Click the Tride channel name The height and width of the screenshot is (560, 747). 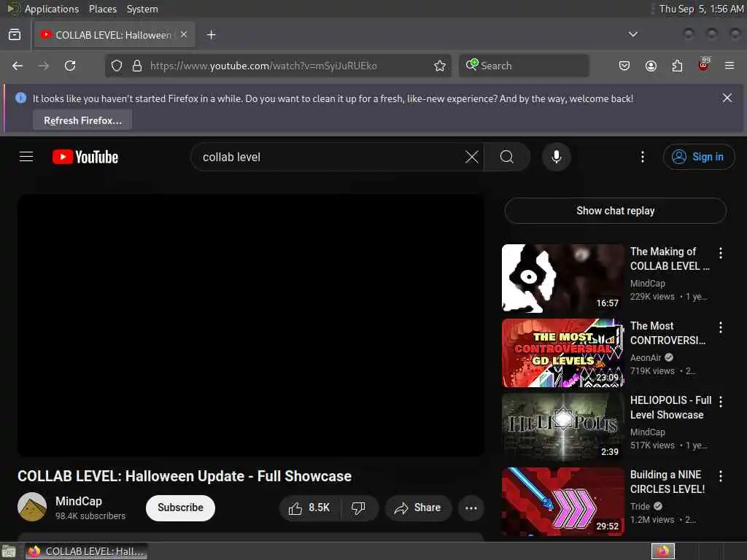(640, 506)
